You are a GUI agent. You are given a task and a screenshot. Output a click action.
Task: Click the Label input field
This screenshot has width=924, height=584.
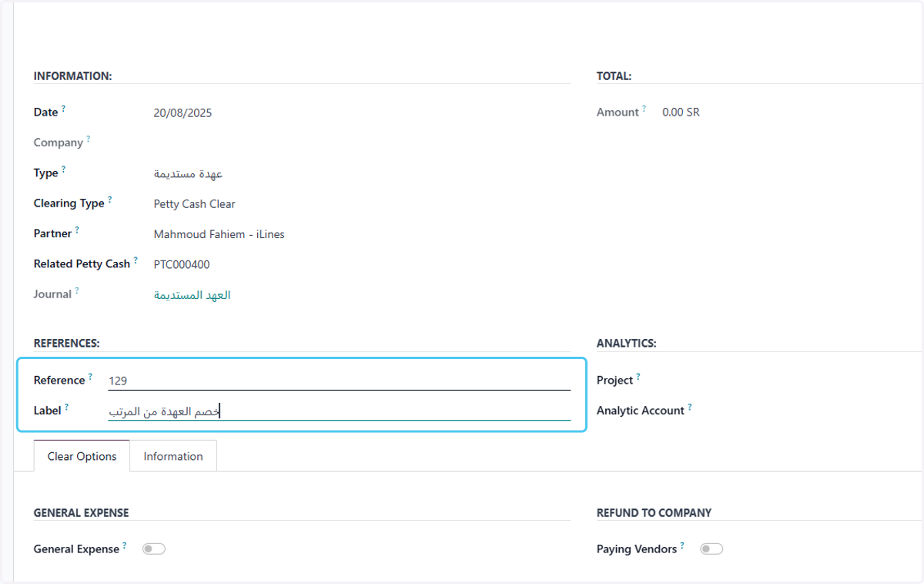340,411
